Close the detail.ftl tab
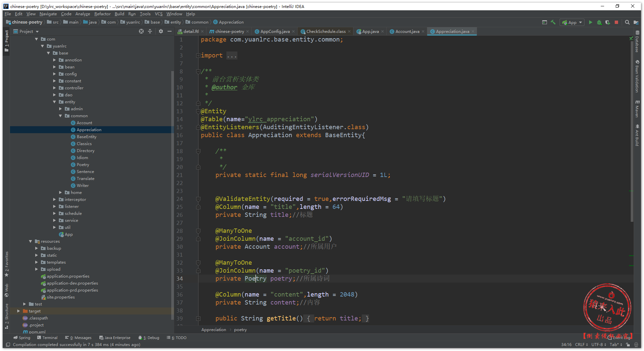 (202, 32)
